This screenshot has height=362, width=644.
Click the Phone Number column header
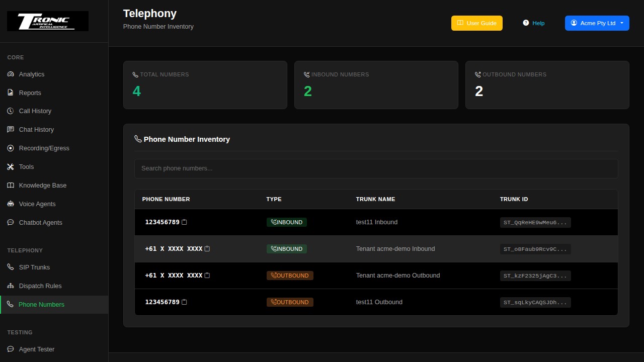point(166,199)
